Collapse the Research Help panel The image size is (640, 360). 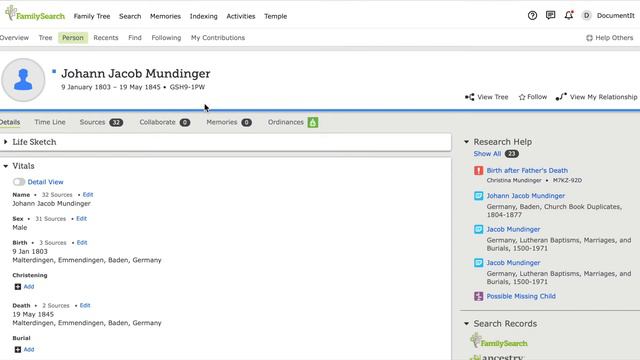(467, 142)
